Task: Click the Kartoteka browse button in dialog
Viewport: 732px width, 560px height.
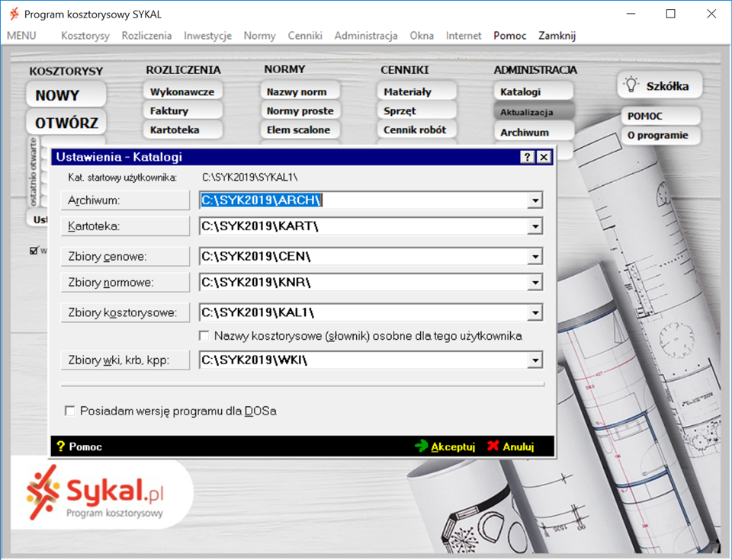Action: 125,226
